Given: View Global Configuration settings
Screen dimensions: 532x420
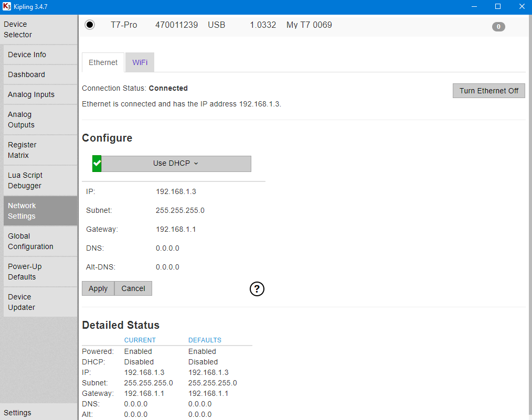Looking at the screenshot, I should click(30, 241).
